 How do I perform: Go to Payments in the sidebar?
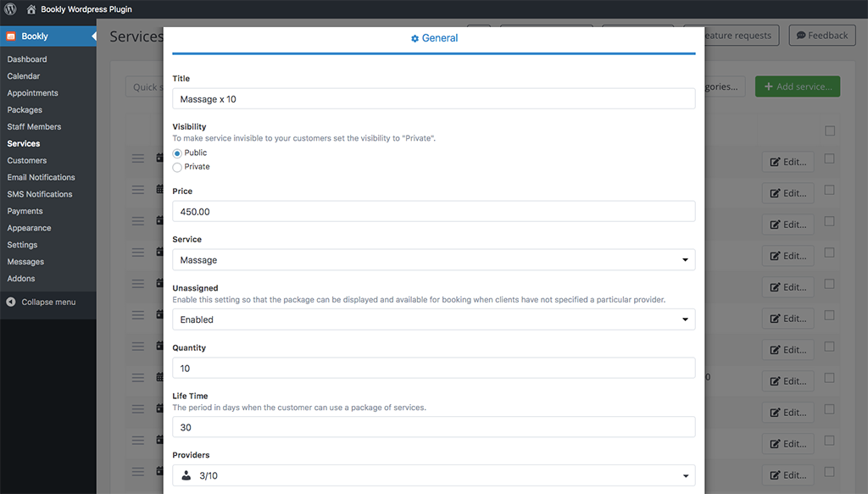(x=25, y=211)
